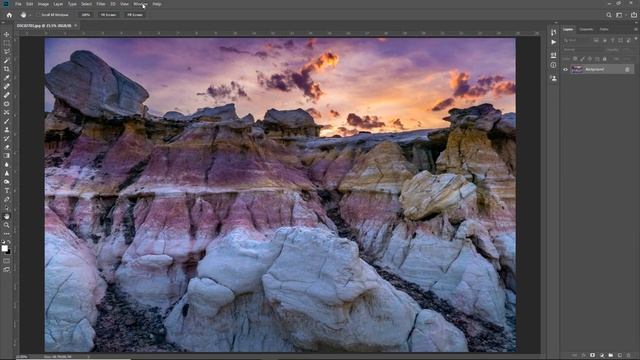This screenshot has width=640, height=360.
Task: Toggle filter for type layers
Action: (x=612, y=40)
